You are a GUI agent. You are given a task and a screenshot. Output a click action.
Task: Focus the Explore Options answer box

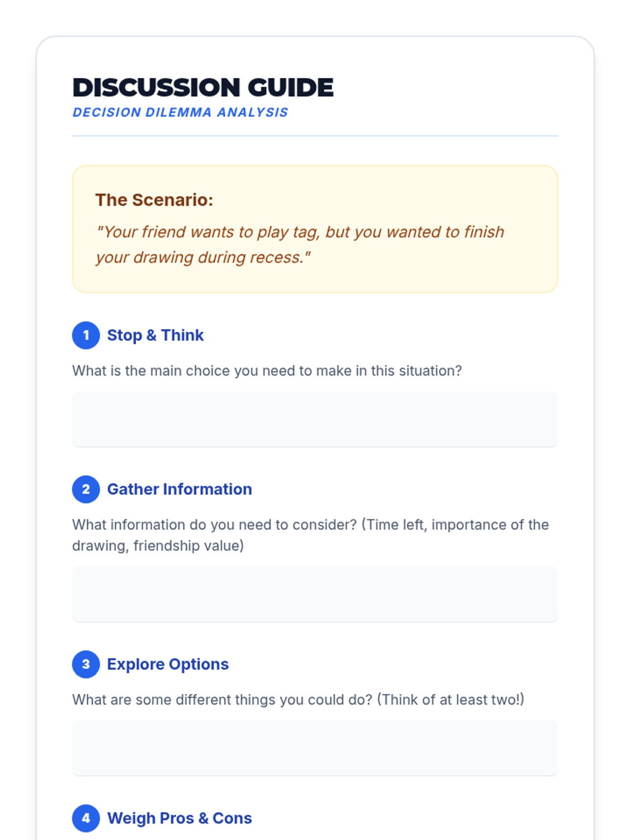tap(315, 748)
